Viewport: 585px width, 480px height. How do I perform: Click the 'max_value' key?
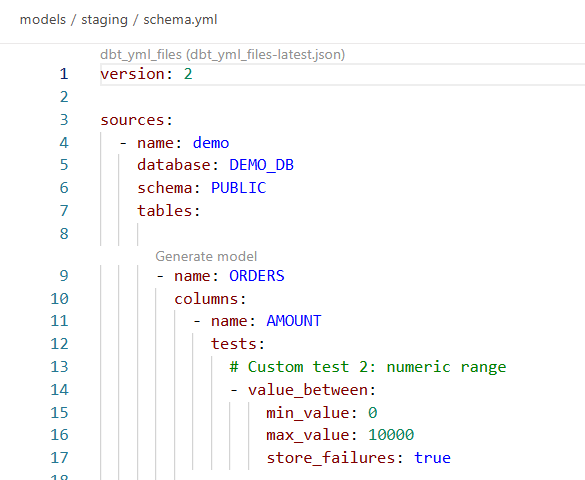(x=308, y=435)
